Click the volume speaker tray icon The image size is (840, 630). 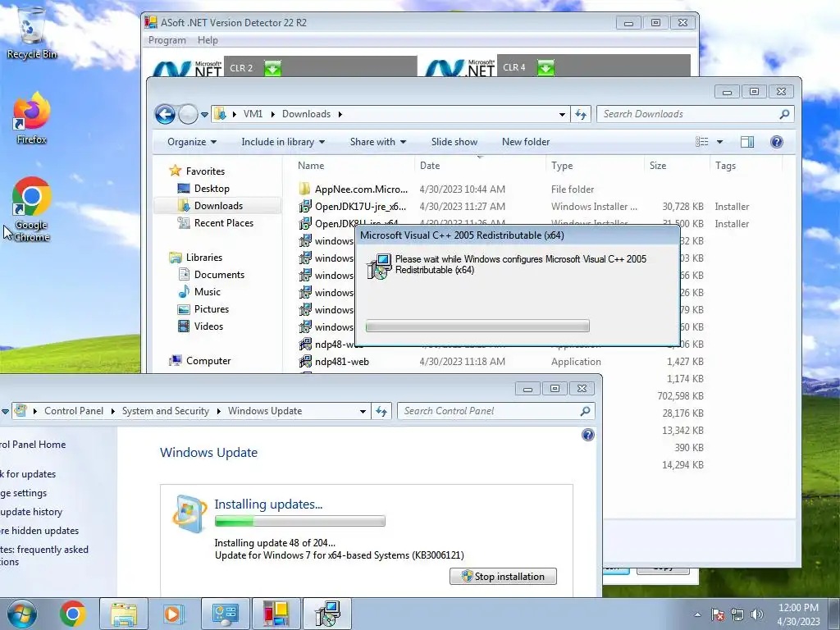[x=757, y=614]
